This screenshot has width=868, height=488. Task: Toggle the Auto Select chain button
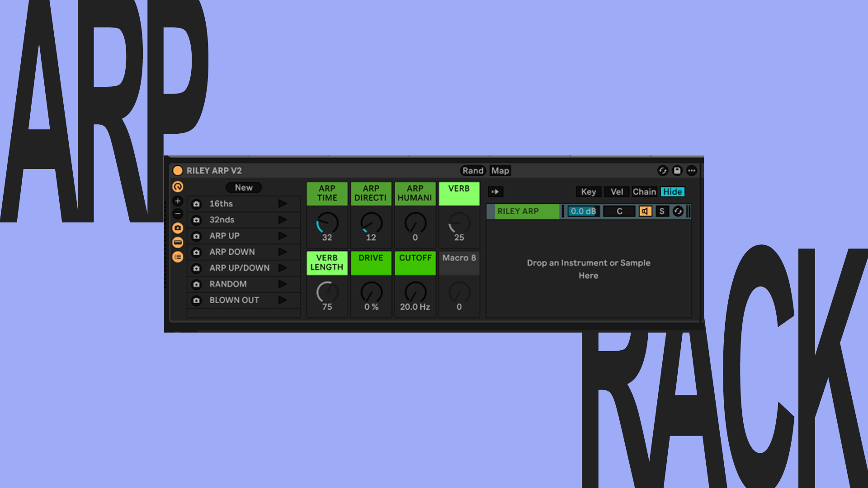click(x=495, y=192)
